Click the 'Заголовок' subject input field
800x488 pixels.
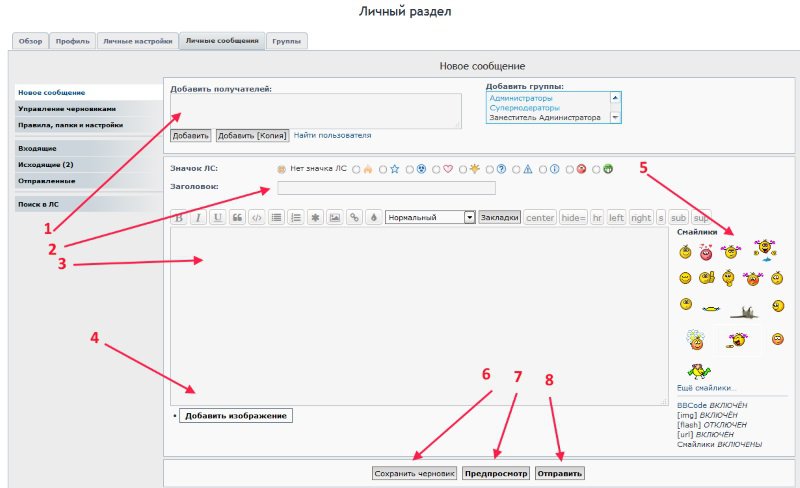click(x=386, y=188)
